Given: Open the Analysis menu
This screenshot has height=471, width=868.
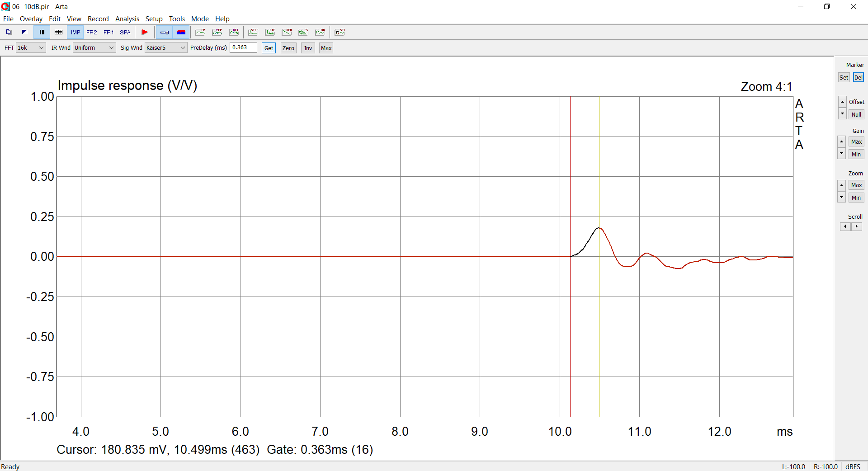Looking at the screenshot, I should click(x=127, y=19).
